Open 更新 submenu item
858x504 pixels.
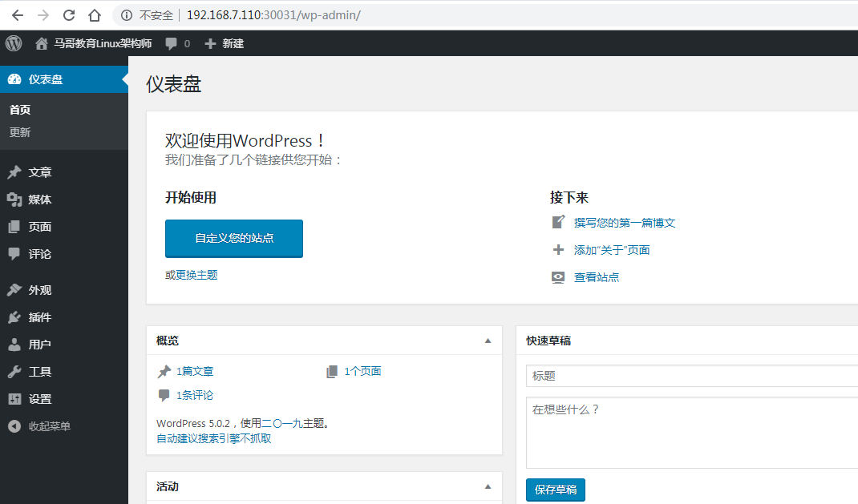click(20, 132)
